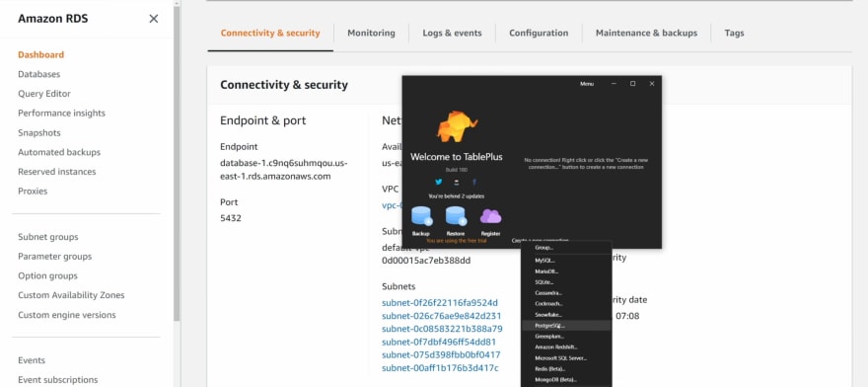The height and width of the screenshot is (387, 868).
Task: Open Performance insights in the sidebar
Action: pyautogui.click(x=61, y=114)
